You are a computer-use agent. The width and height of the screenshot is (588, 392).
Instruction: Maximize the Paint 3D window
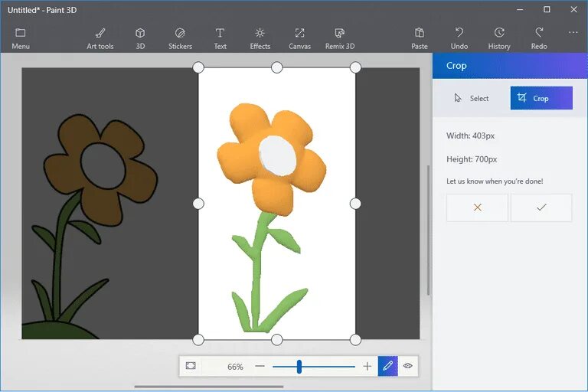pyautogui.click(x=547, y=10)
